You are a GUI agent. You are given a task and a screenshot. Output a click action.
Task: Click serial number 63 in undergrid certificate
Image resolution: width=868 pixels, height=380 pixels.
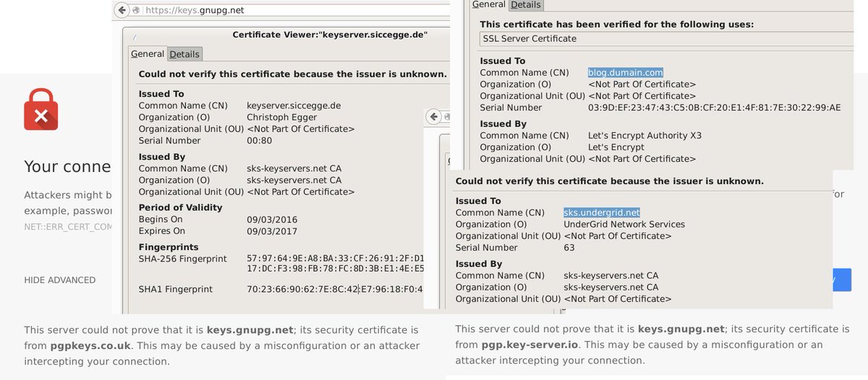pyautogui.click(x=569, y=248)
